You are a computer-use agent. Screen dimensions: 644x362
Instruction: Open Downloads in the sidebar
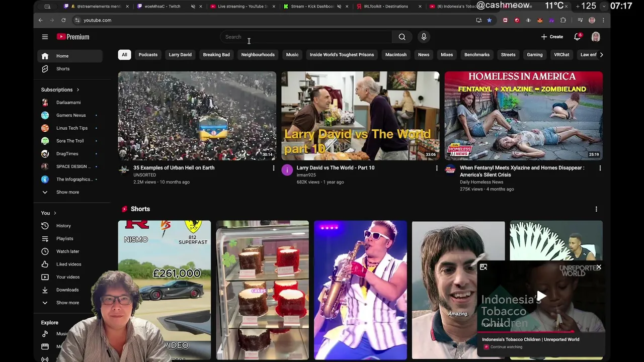[67, 290]
